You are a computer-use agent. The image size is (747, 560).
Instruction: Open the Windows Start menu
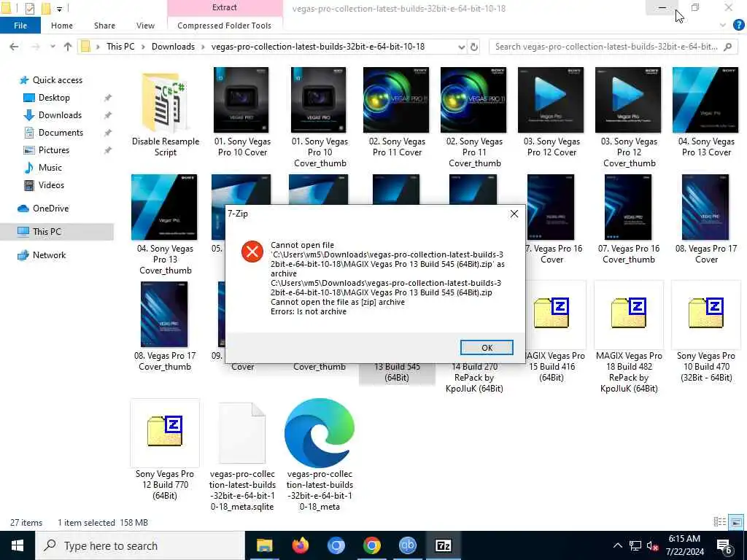tap(18, 545)
